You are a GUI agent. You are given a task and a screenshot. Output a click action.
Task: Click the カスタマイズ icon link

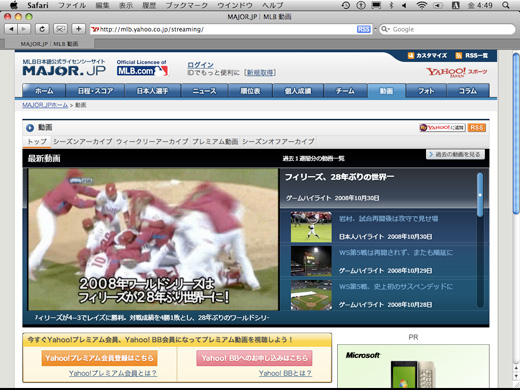pyautogui.click(x=427, y=56)
